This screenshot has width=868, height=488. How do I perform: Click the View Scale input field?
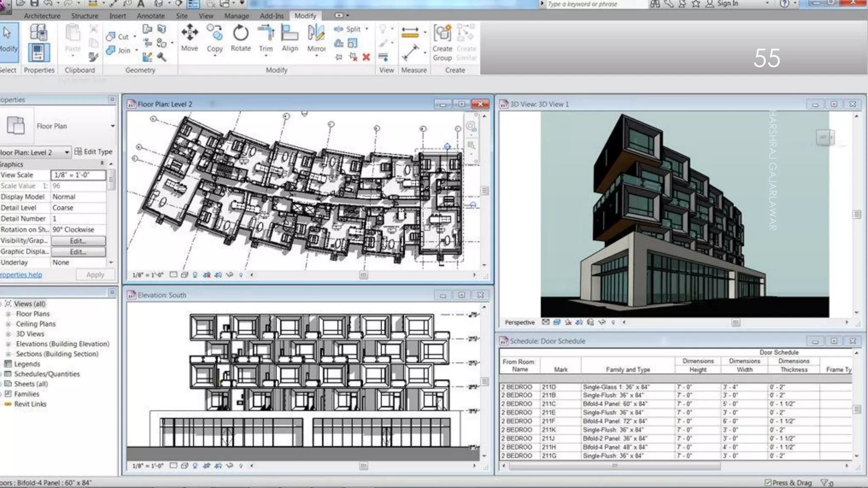(78, 175)
